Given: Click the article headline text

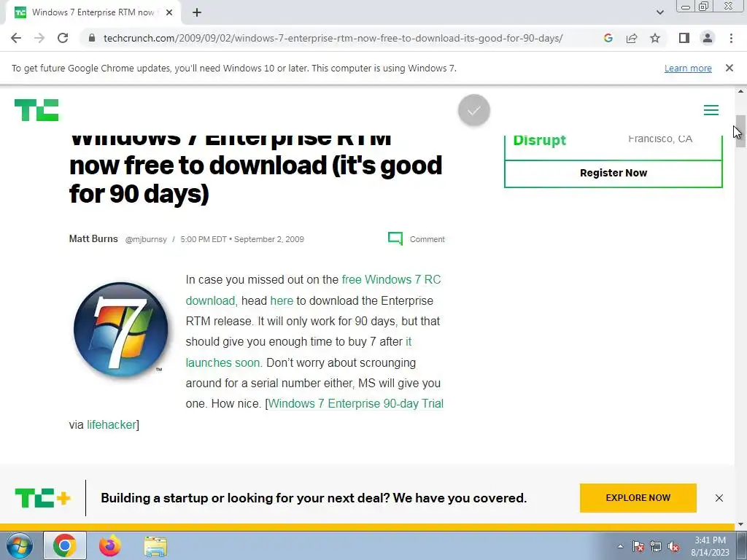Looking at the screenshot, I should (x=256, y=169).
